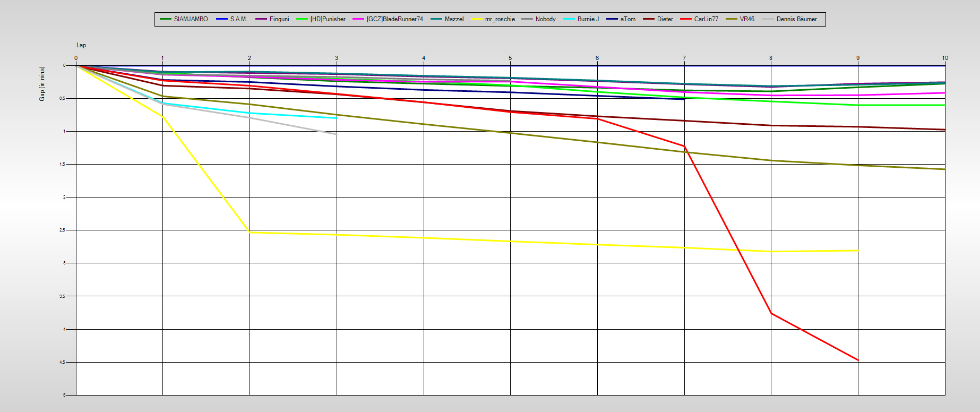
Task: Click the teal Mazzel legend swatch
Action: (436, 19)
